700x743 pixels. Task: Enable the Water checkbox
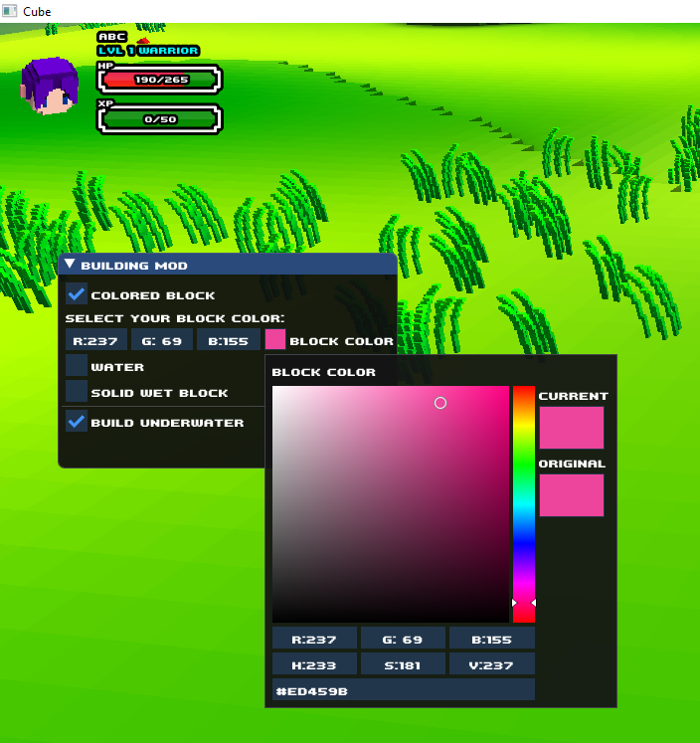click(x=77, y=366)
